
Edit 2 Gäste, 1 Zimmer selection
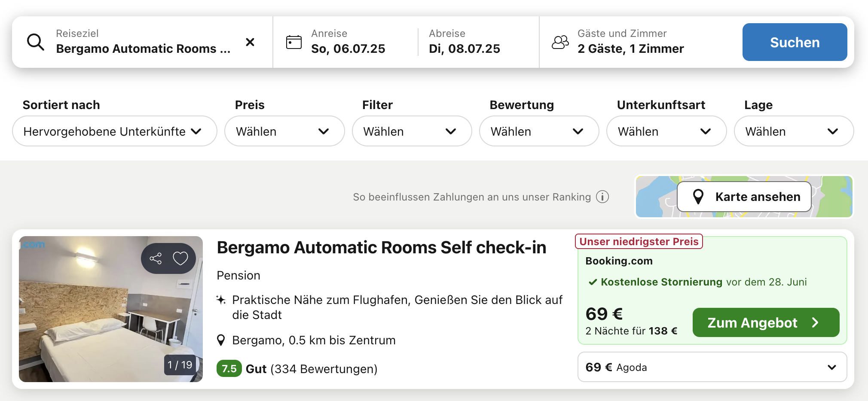(x=630, y=42)
